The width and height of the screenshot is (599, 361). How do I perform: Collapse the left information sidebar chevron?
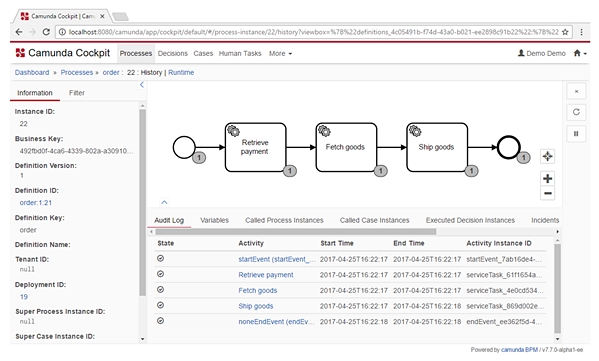142,85
